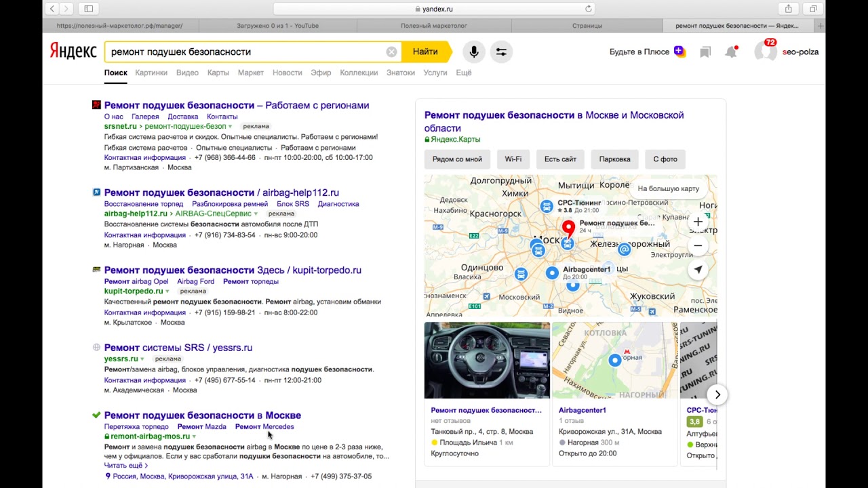Click the car dashboard photo thumbnail
868x488 pixels.
tap(487, 360)
